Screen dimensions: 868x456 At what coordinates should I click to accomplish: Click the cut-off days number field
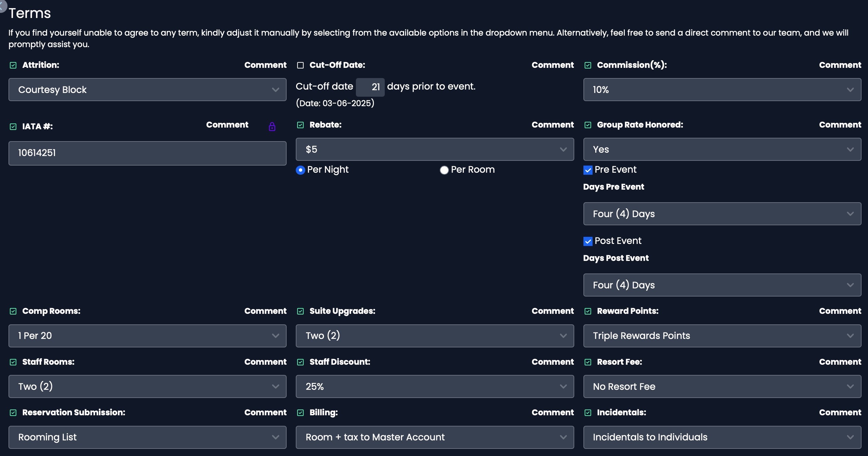pos(370,87)
